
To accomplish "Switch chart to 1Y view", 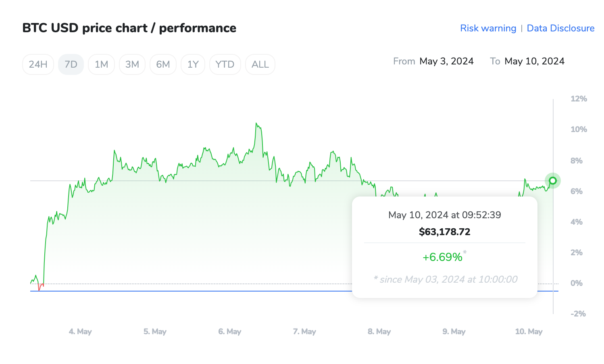I will pos(193,64).
